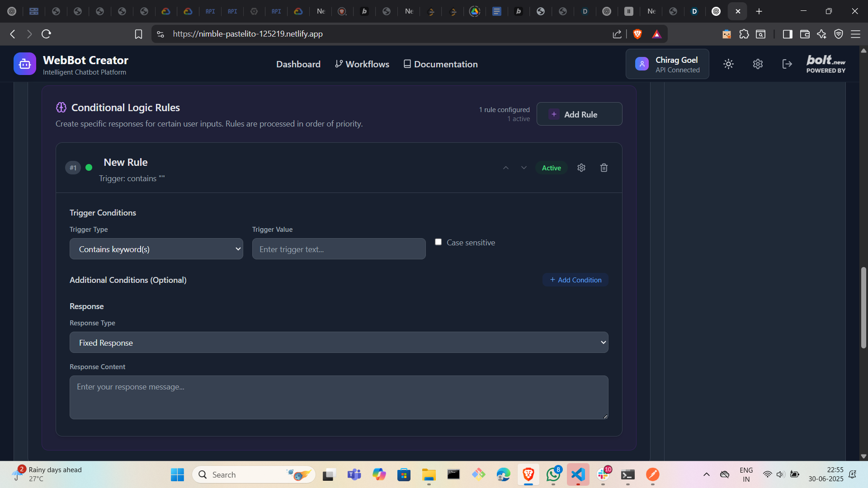Viewport: 868px width, 488px height.
Task: Enable the Case sensitive checkbox
Action: [438, 242]
